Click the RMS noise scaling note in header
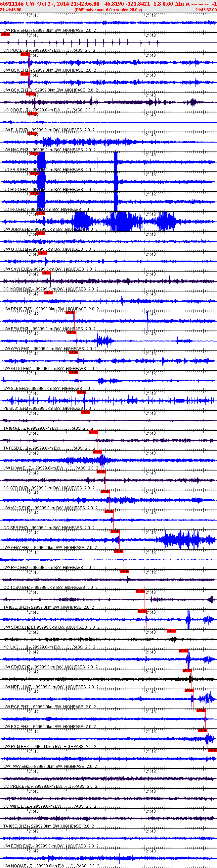 (x=108, y=10)
